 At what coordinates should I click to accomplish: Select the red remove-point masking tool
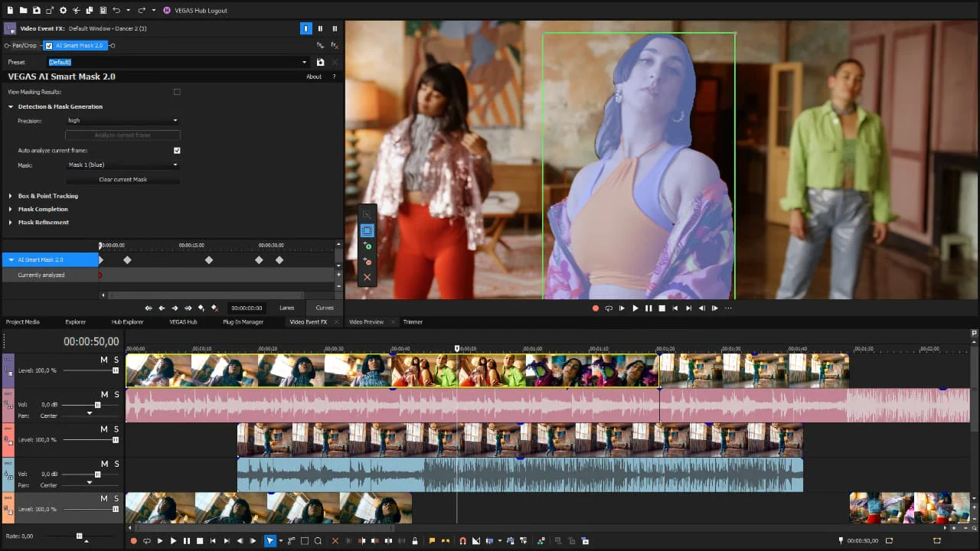tap(367, 261)
